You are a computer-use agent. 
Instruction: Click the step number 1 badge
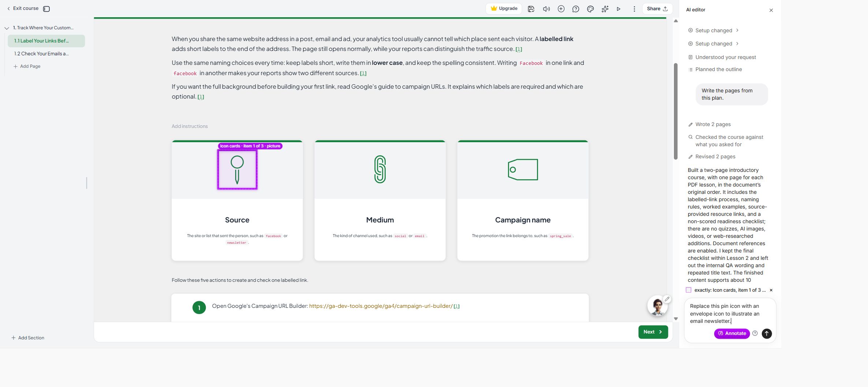(199, 308)
